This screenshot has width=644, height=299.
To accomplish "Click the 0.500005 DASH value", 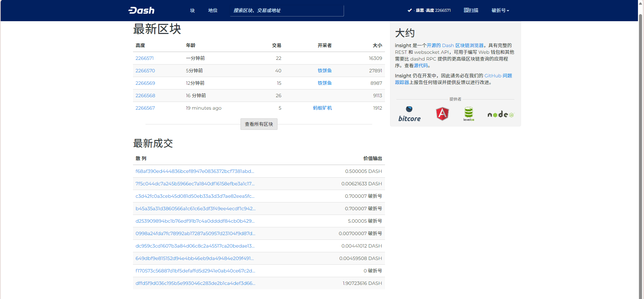I will point(363,171).
